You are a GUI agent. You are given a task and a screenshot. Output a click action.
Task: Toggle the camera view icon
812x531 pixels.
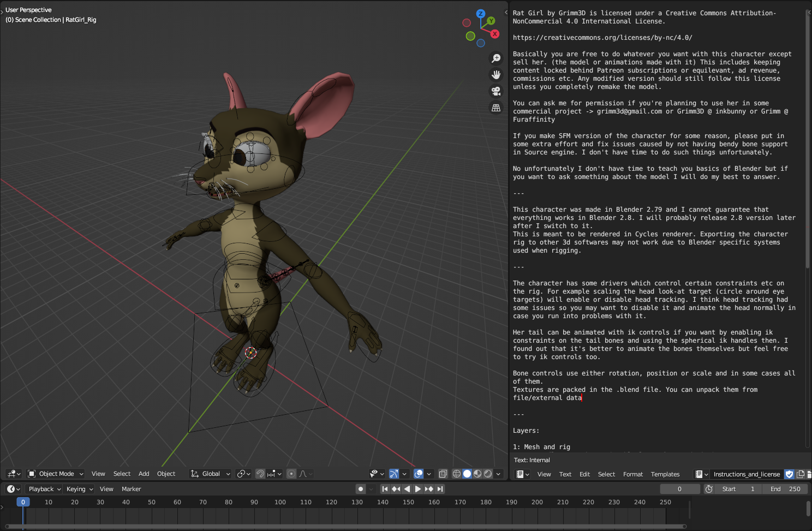495,91
